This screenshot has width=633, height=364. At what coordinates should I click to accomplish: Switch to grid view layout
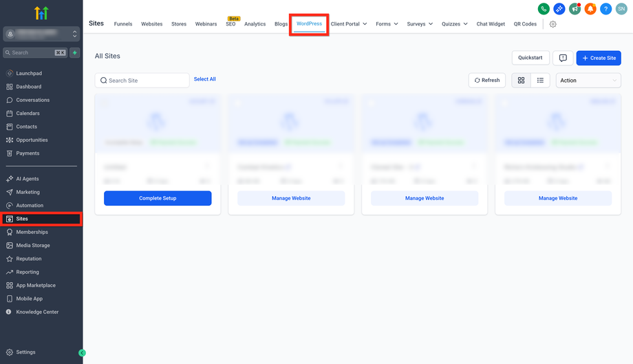pyautogui.click(x=521, y=81)
